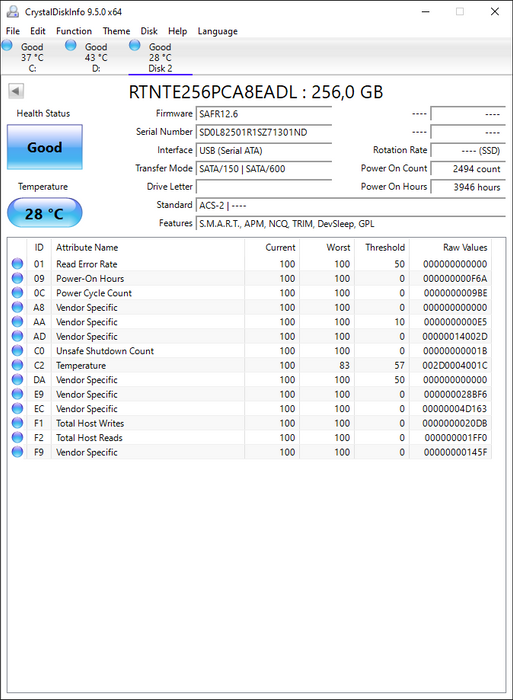Click the Standard field ACS-2
Viewport: 513px width, 700px height.
[350, 205]
